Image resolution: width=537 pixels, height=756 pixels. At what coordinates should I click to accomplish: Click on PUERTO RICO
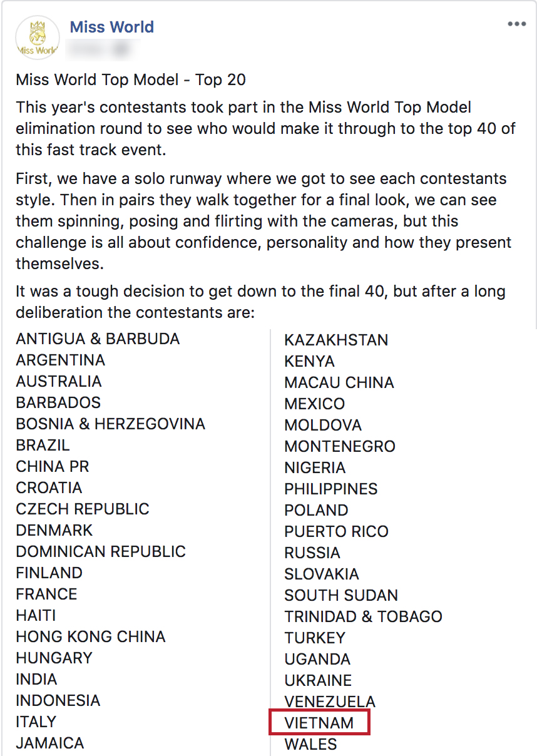(x=336, y=532)
